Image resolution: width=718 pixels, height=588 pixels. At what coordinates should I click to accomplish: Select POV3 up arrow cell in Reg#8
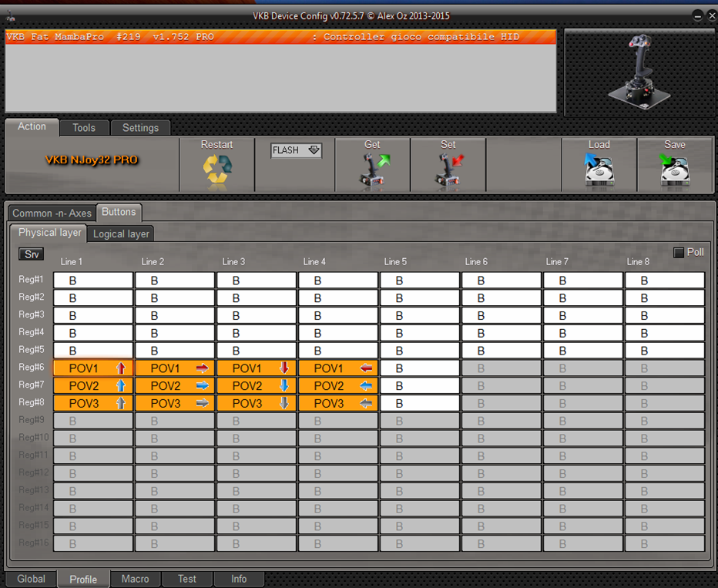93,403
